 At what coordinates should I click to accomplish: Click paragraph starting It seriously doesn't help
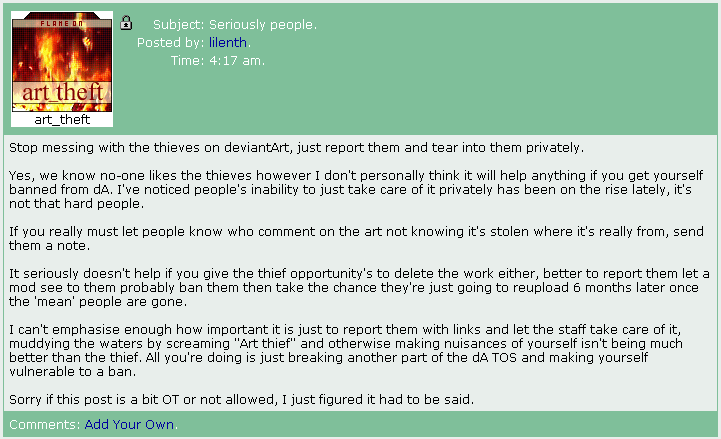coord(359,287)
